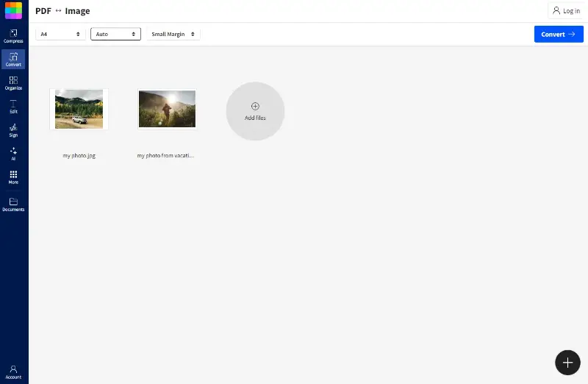588x384 pixels.
Task: Open the Compress tool in sidebar
Action: click(13, 36)
